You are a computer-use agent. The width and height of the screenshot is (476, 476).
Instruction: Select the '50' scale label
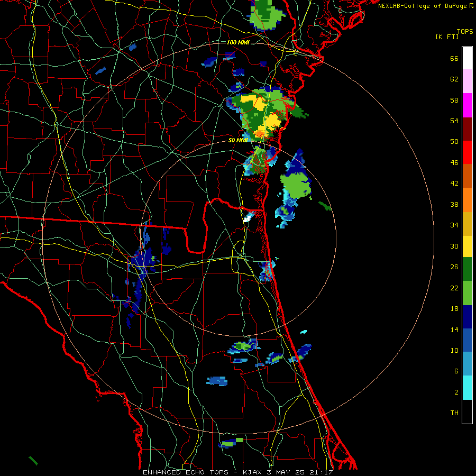[454, 141]
